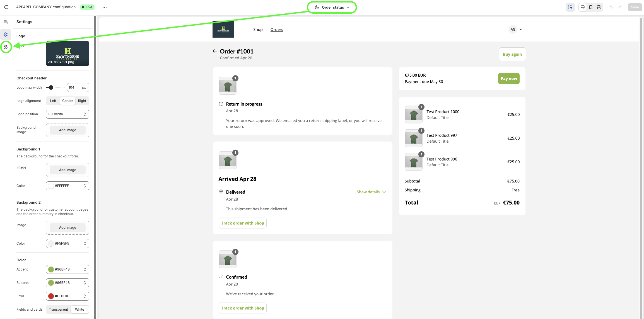644x319 pixels.
Task: Open the Shop link in preview header
Action: pos(258,30)
